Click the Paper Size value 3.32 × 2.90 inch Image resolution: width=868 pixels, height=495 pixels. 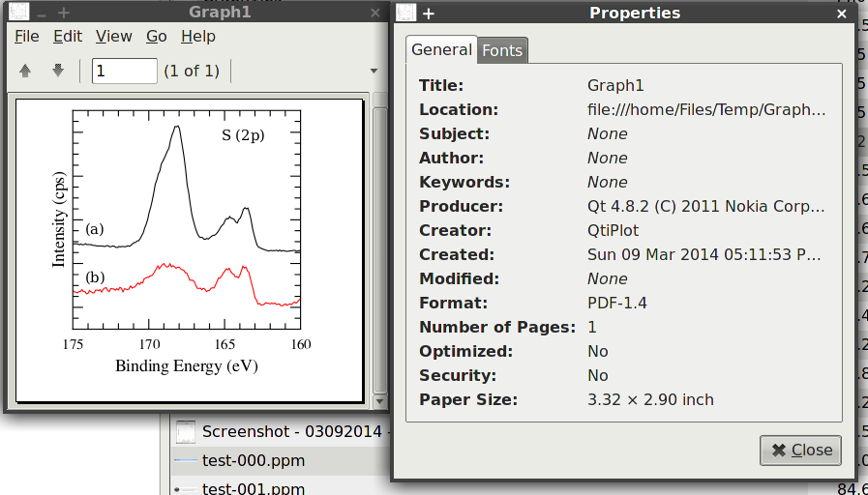click(650, 400)
